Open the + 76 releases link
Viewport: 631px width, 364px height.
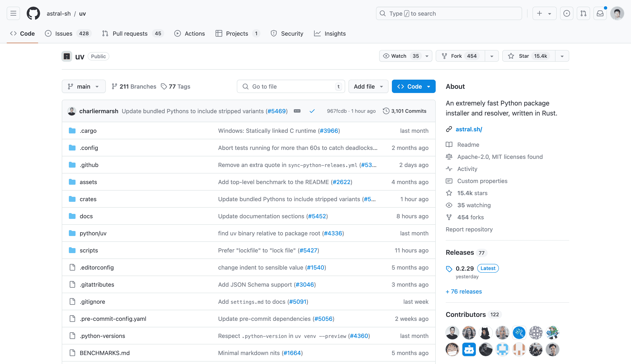click(x=464, y=291)
